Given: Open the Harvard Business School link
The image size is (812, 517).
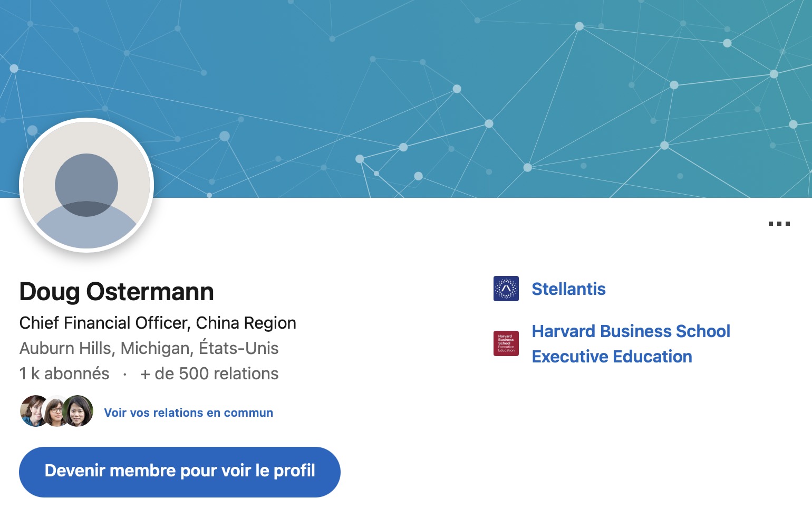Looking at the screenshot, I should [x=631, y=331].
